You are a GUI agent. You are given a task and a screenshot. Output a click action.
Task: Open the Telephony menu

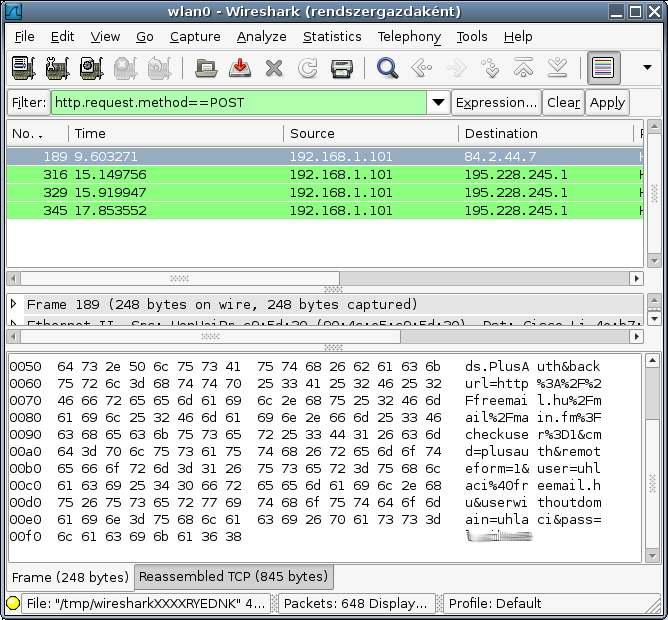(409, 37)
